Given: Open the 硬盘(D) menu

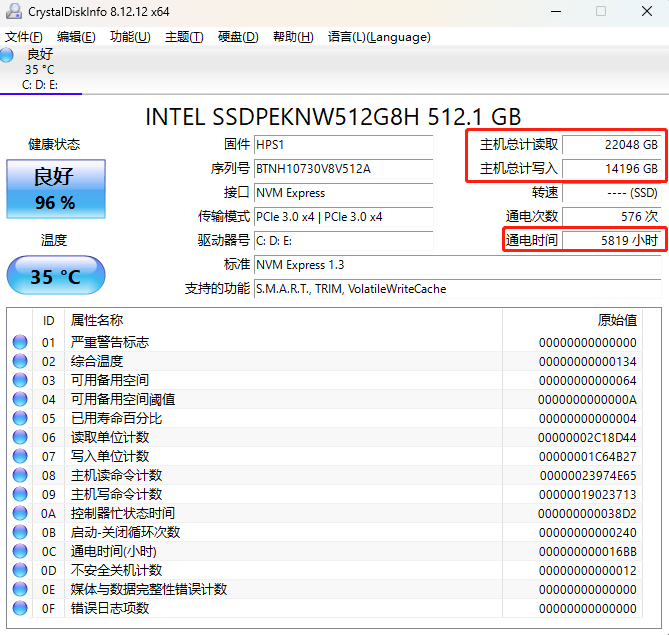Looking at the screenshot, I should pos(238,37).
